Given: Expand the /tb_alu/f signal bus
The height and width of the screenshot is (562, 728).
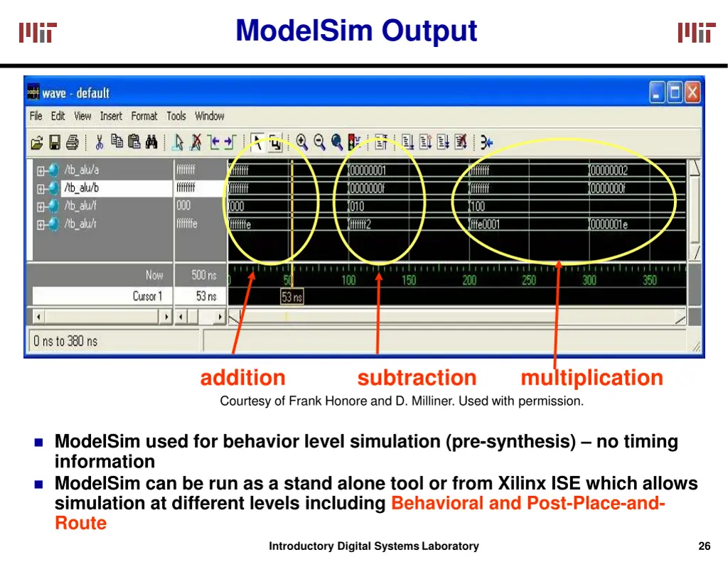Looking at the screenshot, I should 41,207.
